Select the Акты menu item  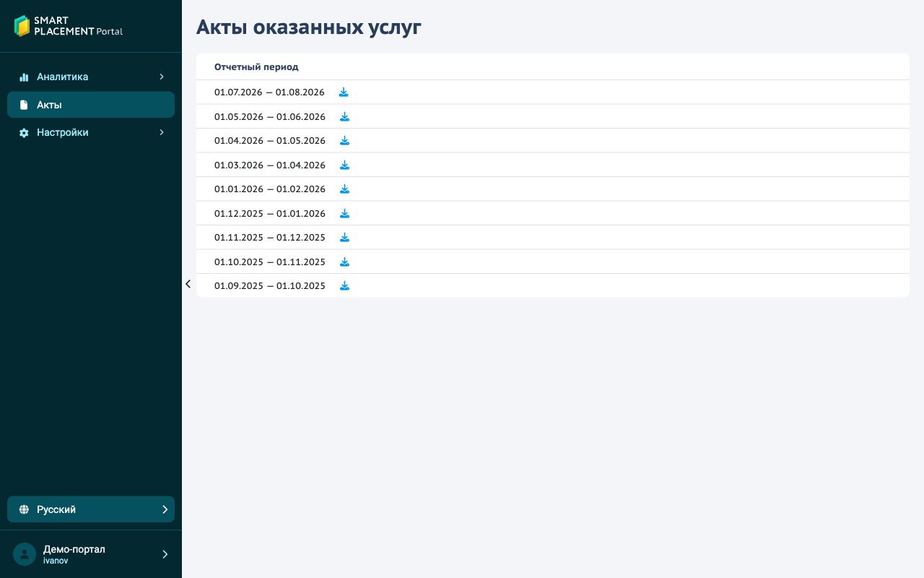[x=91, y=105]
